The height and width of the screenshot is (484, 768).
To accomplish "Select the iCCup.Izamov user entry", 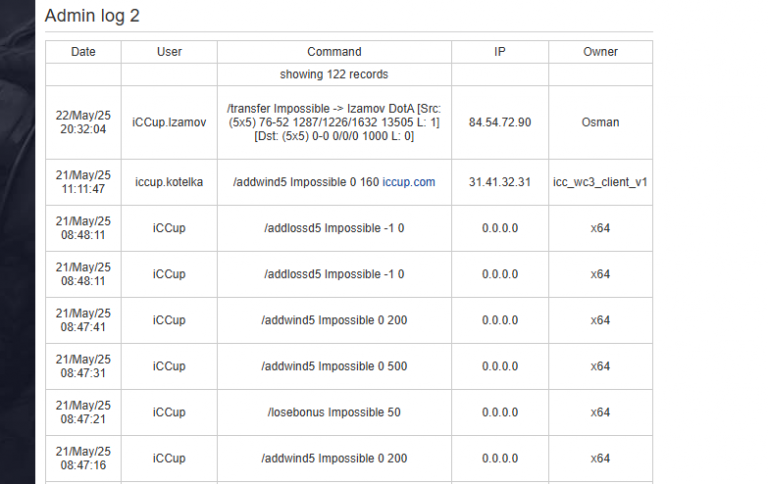I will 169,122.
